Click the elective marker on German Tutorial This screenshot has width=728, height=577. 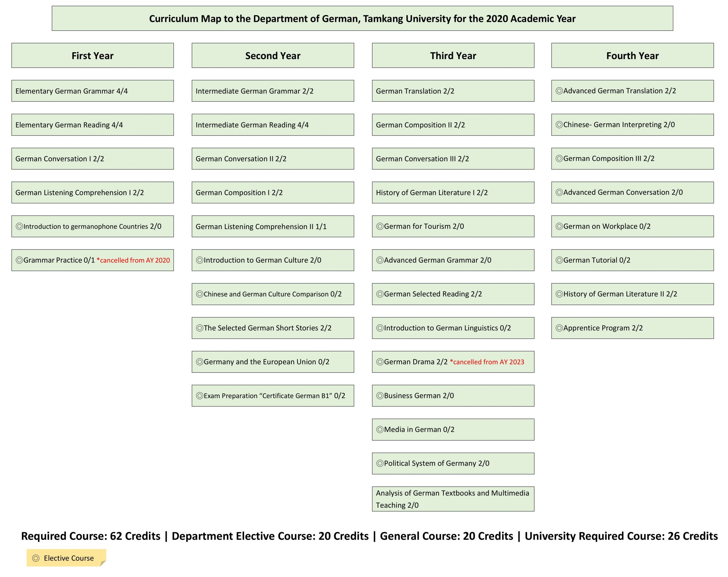pos(559,260)
